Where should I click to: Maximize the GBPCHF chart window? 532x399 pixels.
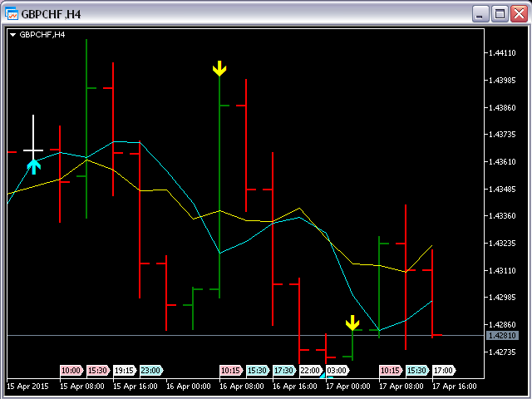pyautogui.click(x=500, y=14)
